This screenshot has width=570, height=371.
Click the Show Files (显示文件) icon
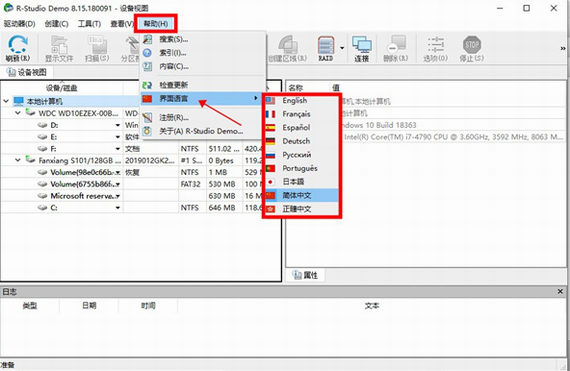(x=59, y=48)
